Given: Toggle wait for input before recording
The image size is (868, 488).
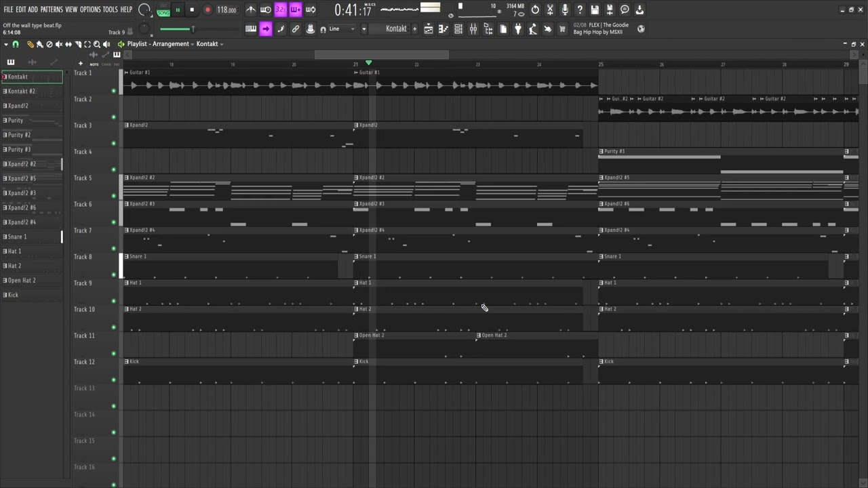Looking at the screenshot, I should [266, 9].
